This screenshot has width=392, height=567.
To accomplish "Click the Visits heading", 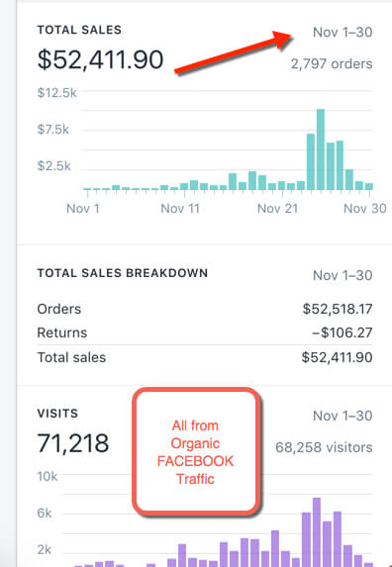I will pyautogui.click(x=57, y=414).
